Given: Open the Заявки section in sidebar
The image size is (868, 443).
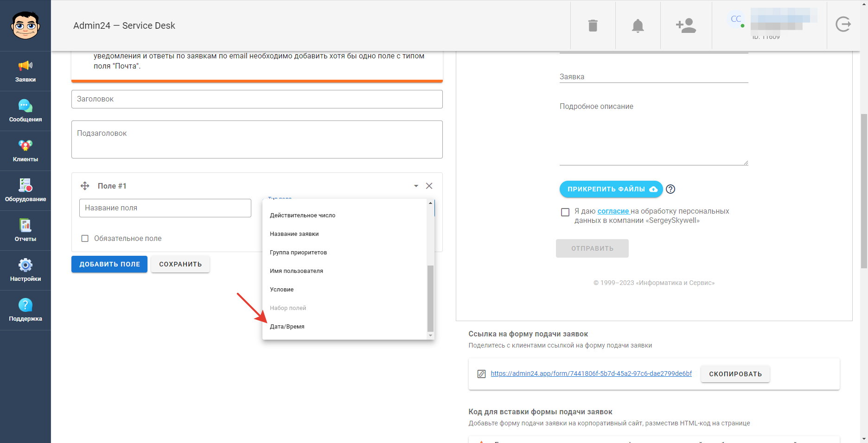Looking at the screenshot, I should (x=26, y=71).
